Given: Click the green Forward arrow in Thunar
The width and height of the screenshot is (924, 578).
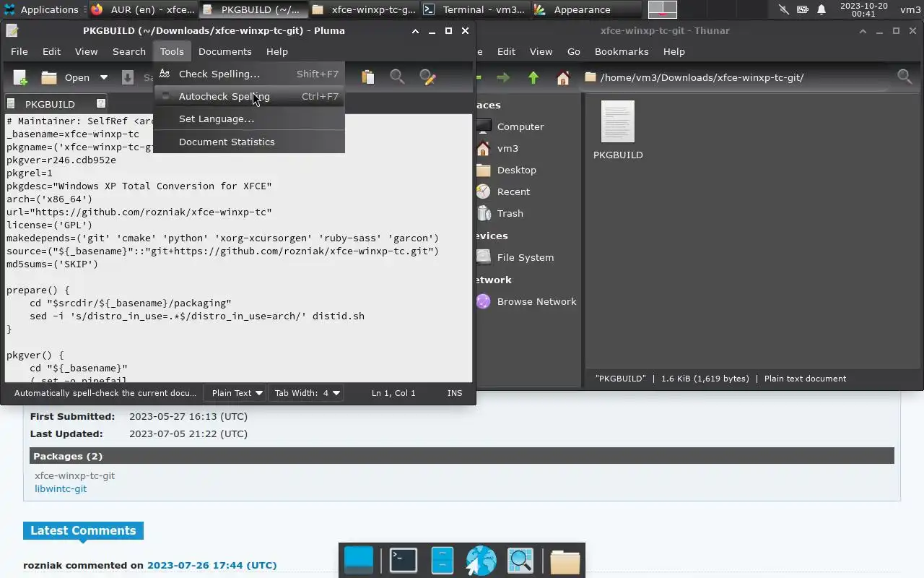Looking at the screenshot, I should pos(503,77).
